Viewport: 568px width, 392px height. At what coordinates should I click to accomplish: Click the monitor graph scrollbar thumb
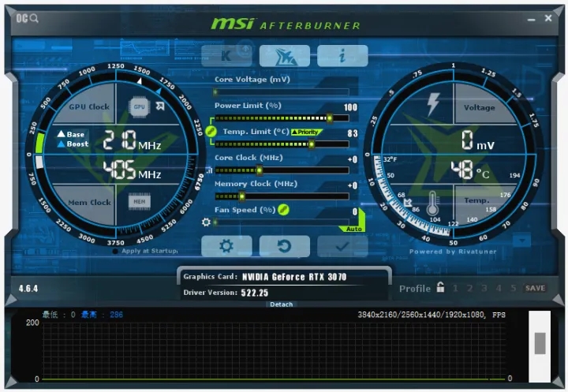click(x=540, y=343)
